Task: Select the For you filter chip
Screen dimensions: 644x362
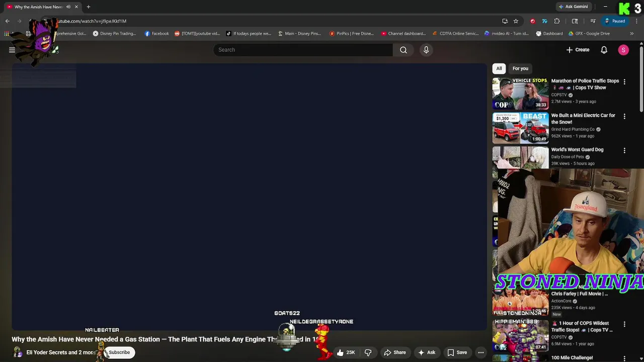Action: point(520,68)
